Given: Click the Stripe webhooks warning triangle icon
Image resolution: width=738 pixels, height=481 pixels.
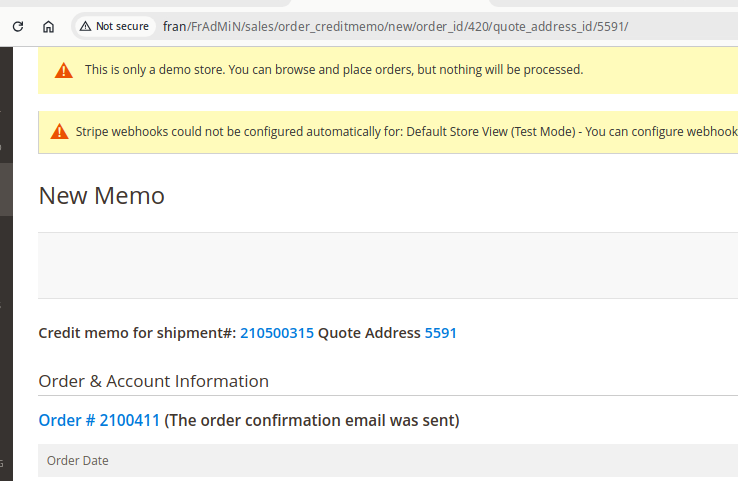Looking at the screenshot, I should (x=59, y=132).
